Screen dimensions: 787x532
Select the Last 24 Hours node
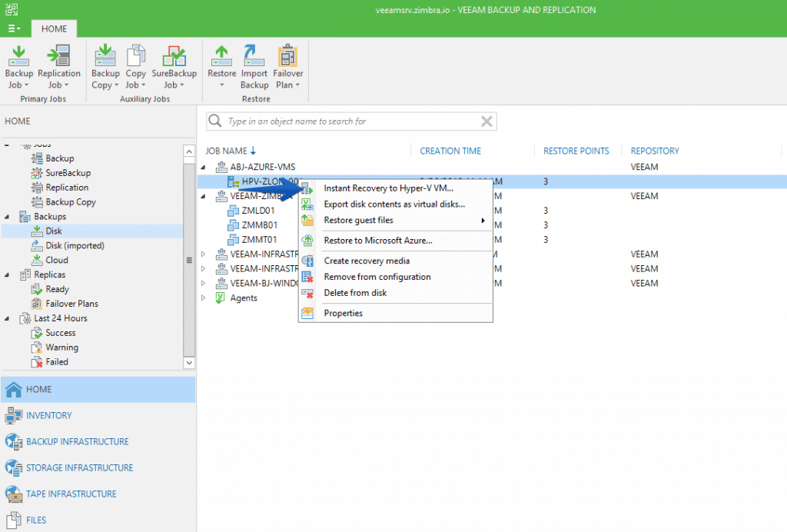tap(60, 318)
